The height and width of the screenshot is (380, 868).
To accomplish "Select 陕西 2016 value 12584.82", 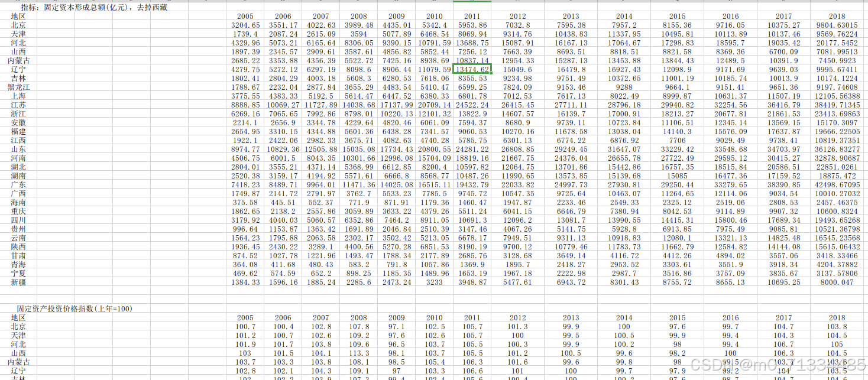I will (x=731, y=246).
